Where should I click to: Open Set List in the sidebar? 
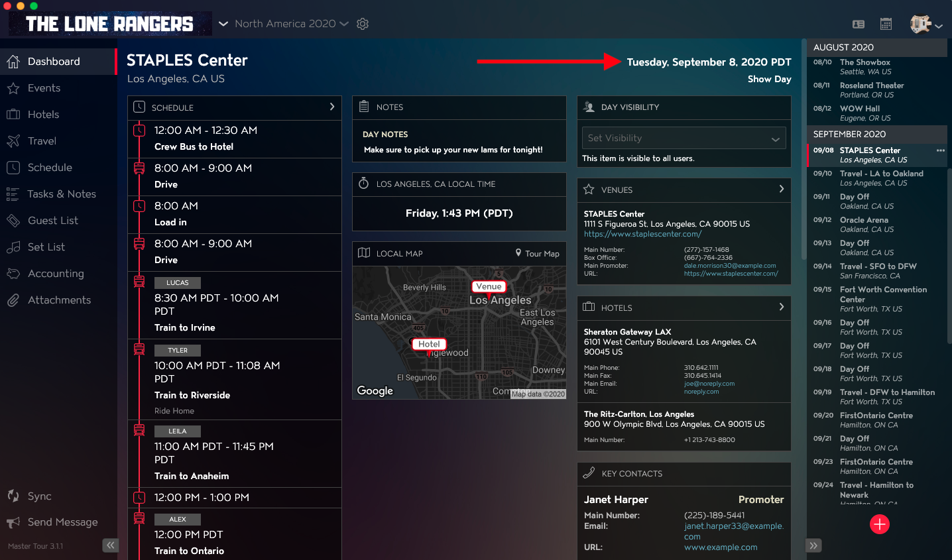(58, 247)
